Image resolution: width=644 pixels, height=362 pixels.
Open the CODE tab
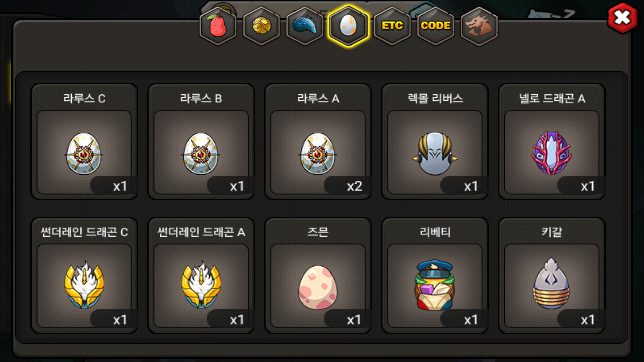[x=436, y=26]
